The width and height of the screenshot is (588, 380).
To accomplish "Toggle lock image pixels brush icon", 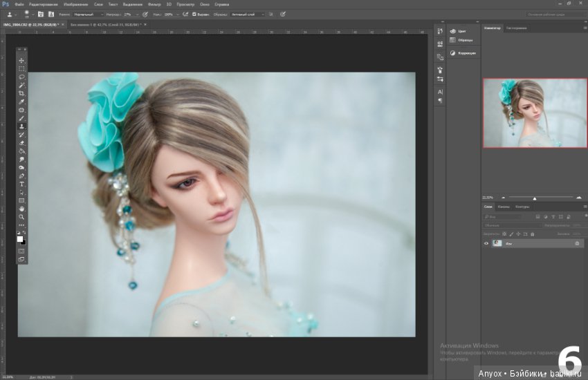I will [511, 234].
